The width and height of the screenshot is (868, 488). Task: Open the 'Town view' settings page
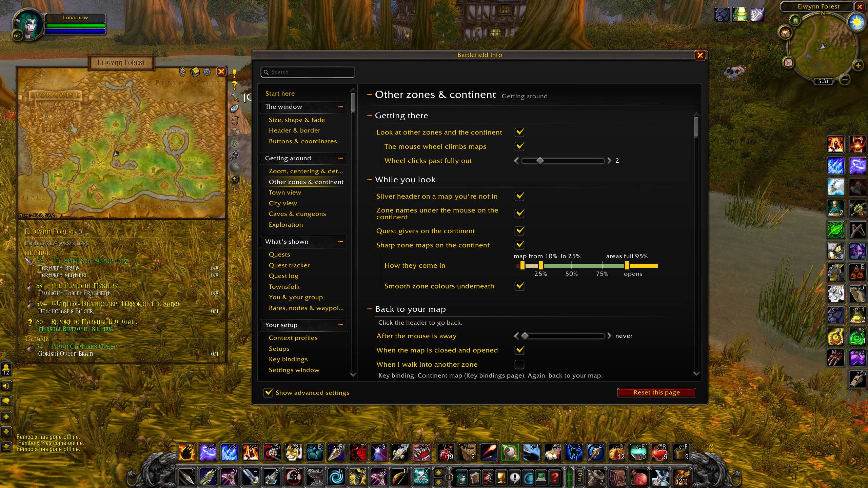[285, 192]
